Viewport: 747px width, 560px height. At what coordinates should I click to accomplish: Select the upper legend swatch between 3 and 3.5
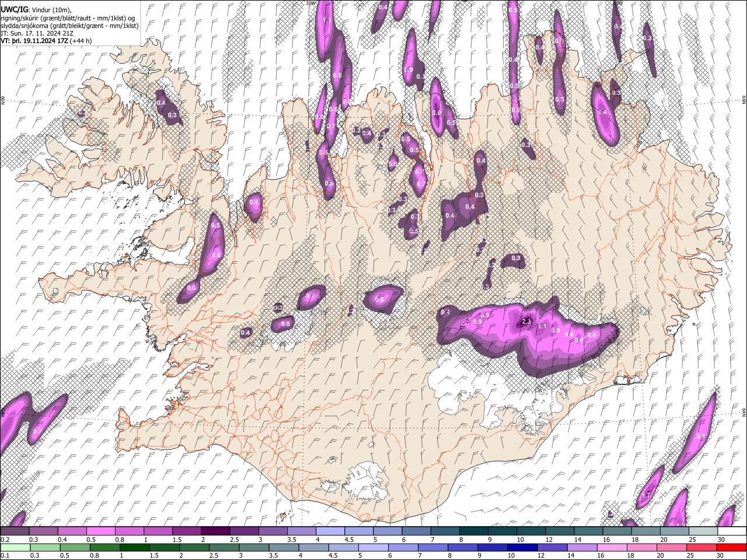click(273, 531)
